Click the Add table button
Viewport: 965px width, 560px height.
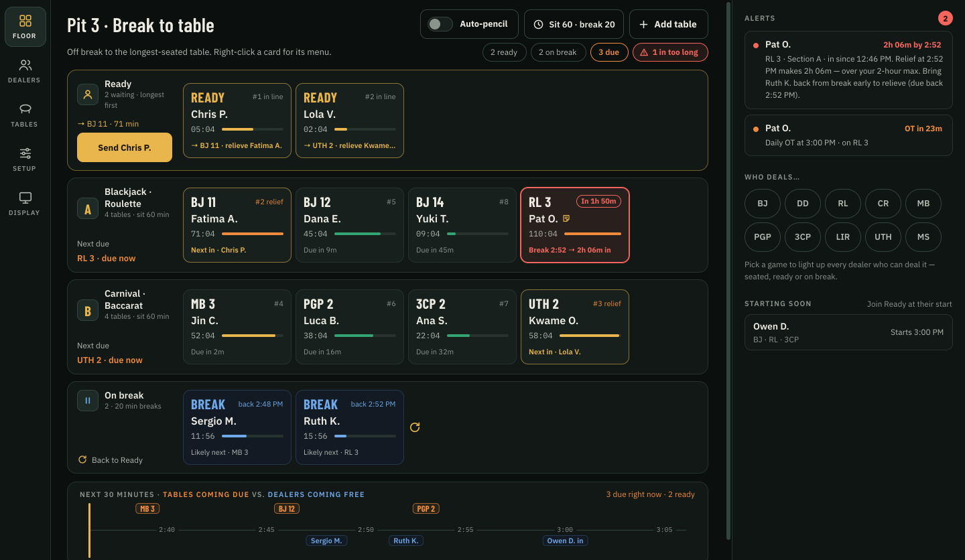[x=669, y=24]
